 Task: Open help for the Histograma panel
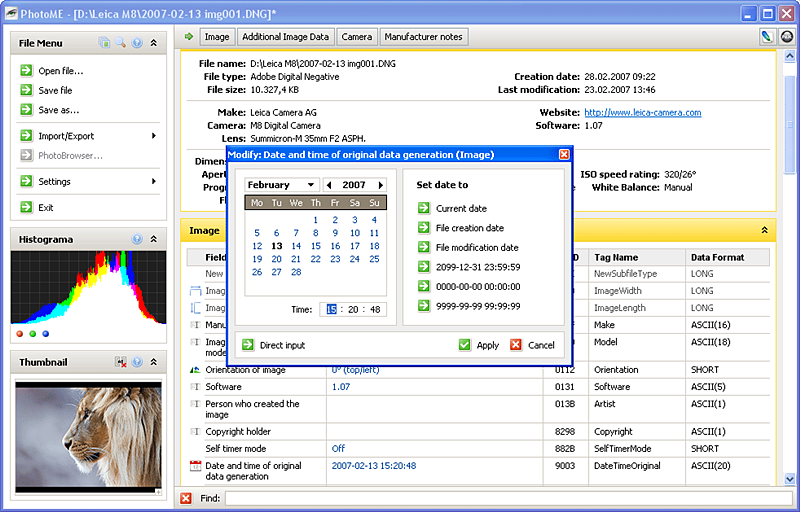137,239
